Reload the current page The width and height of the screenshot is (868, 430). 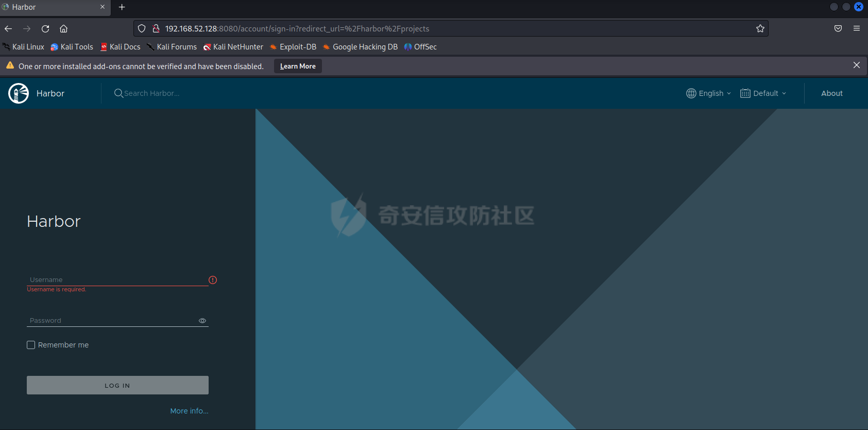[x=45, y=28]
